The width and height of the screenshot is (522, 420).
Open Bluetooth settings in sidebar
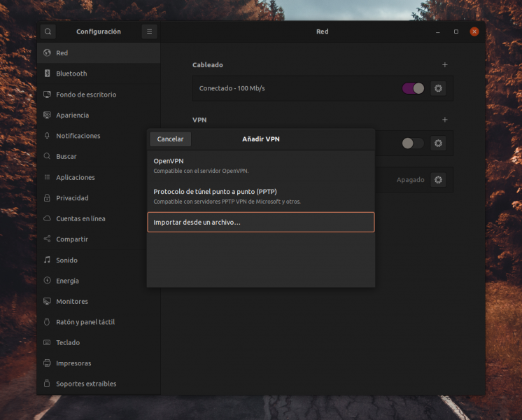click(71, 73)
